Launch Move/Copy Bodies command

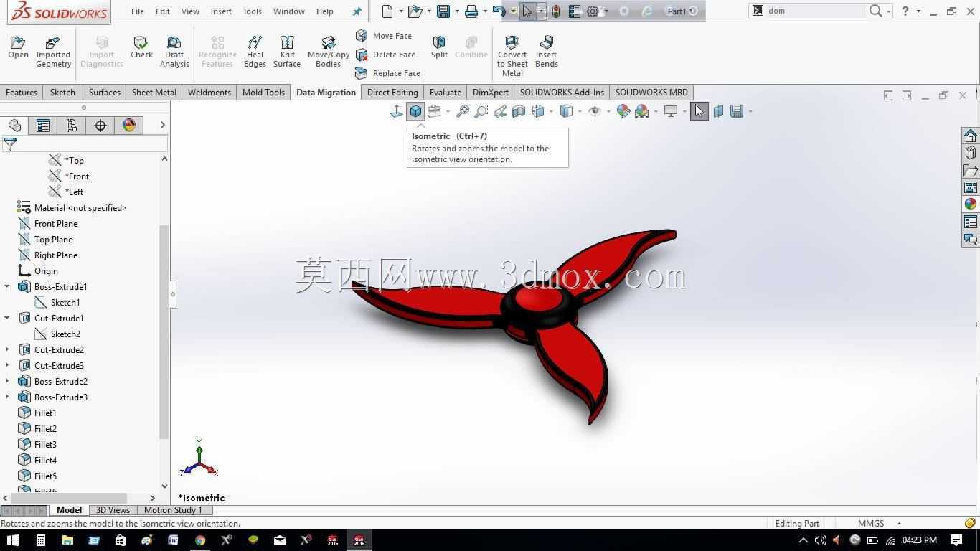(x=329, y=52)
